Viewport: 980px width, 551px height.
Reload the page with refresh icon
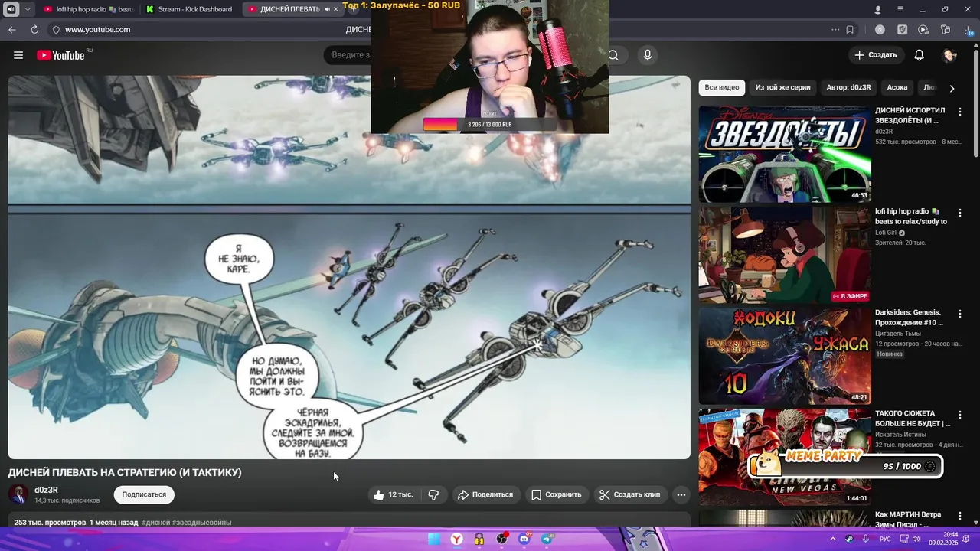pos(34,30)
